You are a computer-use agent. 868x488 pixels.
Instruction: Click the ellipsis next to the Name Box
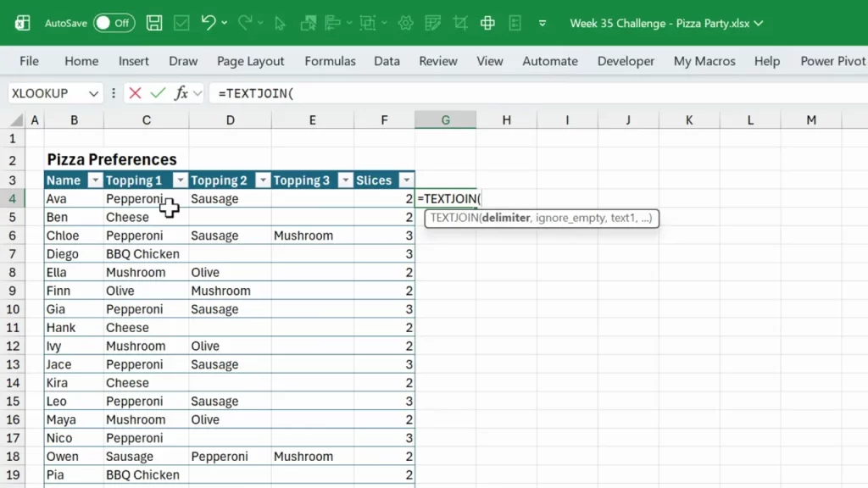point(113,93)
